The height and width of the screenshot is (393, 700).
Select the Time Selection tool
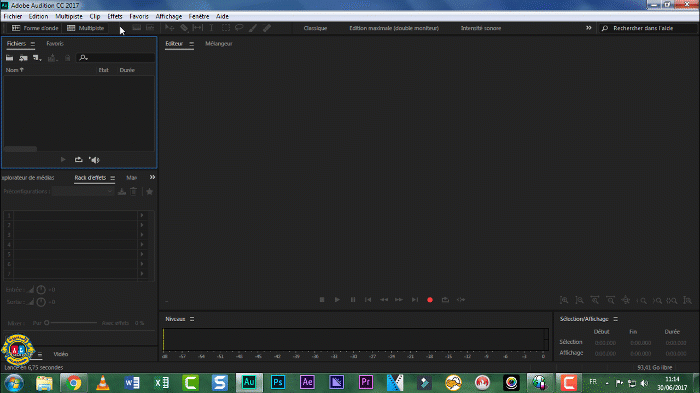(212, 28)
